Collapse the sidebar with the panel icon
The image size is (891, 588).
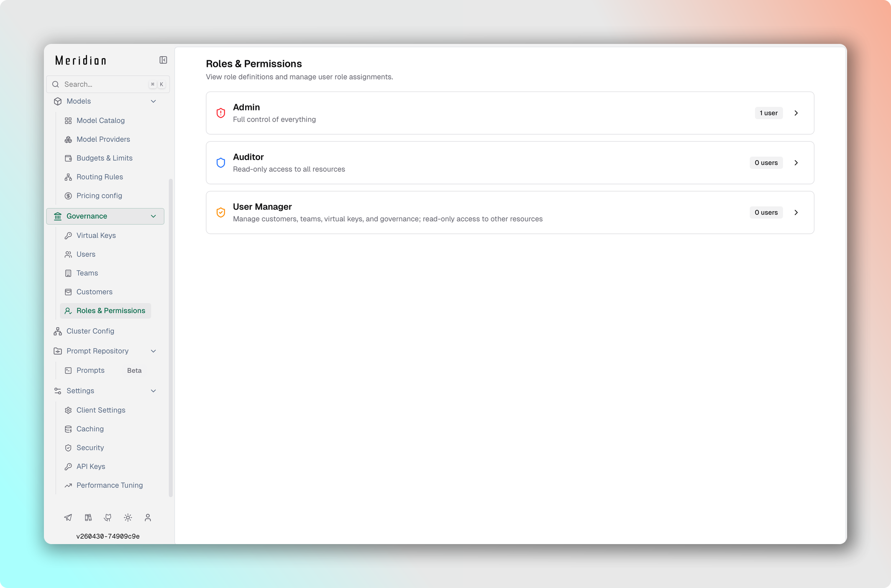163,60
